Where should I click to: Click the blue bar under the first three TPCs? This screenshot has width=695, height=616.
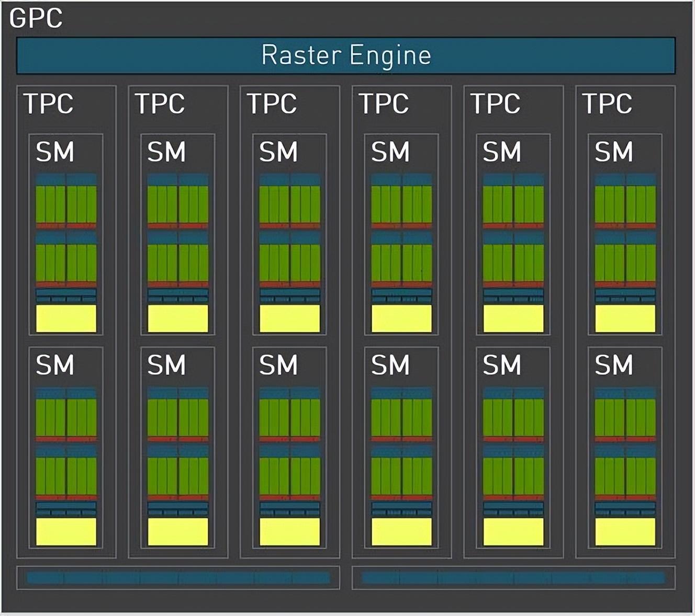178,578
